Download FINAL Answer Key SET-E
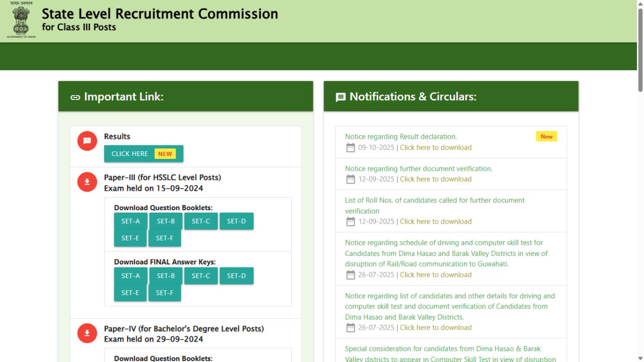This screenshot has width=644, height=362. [130, 293]
